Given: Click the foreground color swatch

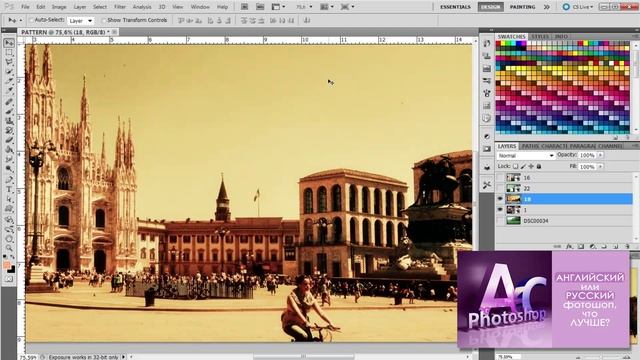Looking at the screenshot, I should [7, 265].
